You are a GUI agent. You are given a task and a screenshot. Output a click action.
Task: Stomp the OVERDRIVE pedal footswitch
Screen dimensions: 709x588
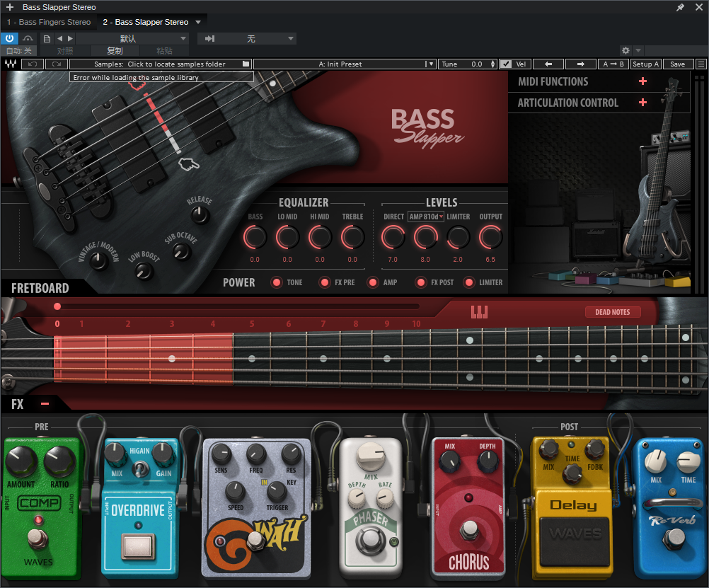139,547
